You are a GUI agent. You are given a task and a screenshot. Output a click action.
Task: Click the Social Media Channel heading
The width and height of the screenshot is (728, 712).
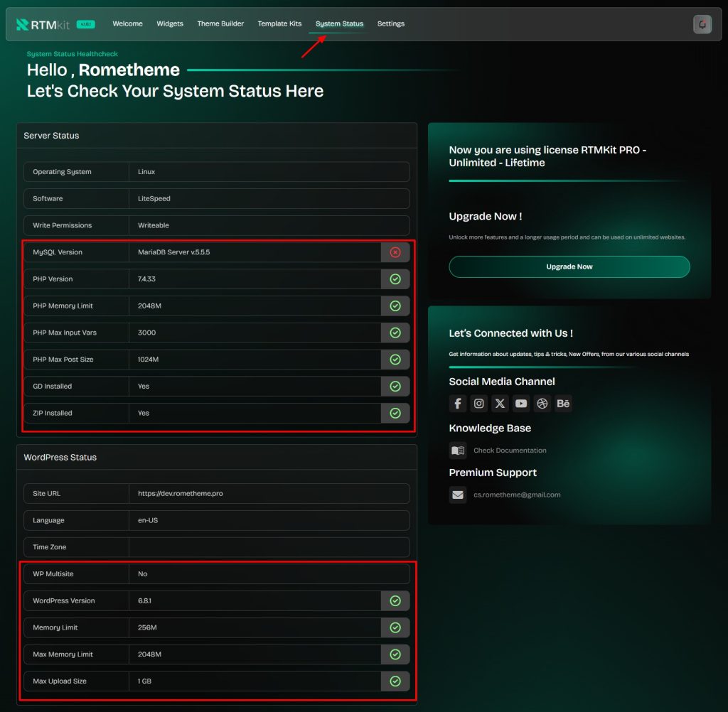502,382
